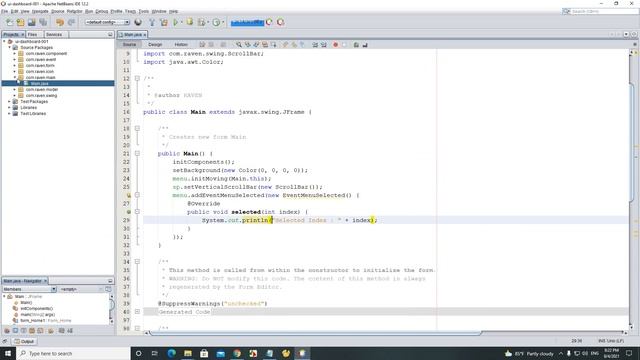The width and height of the screenshot is (640, 360).
Task: Expand the com.raven.component package node
Action: (15, 53)
